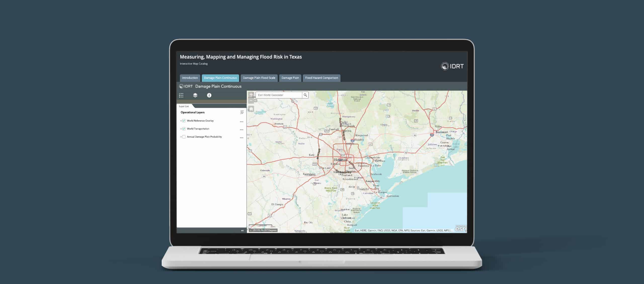
Task: Click the Layer List stack icon
Action: [195, 95]
